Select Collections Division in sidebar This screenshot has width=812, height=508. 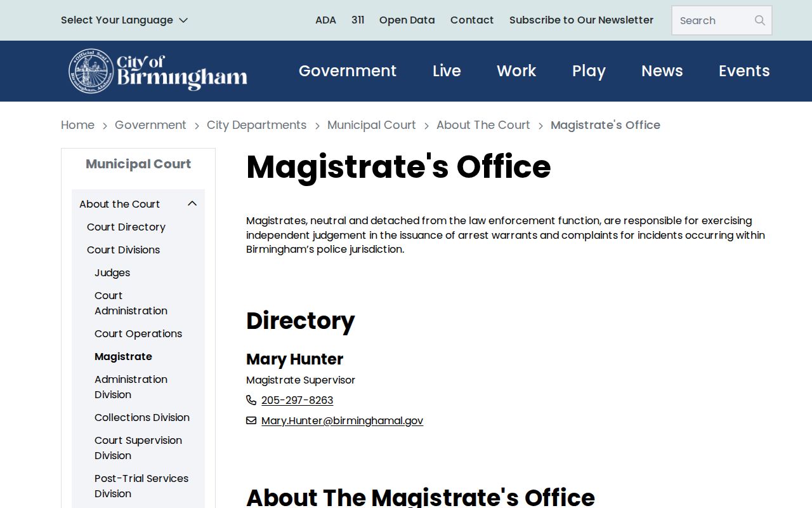pos(142,417)
